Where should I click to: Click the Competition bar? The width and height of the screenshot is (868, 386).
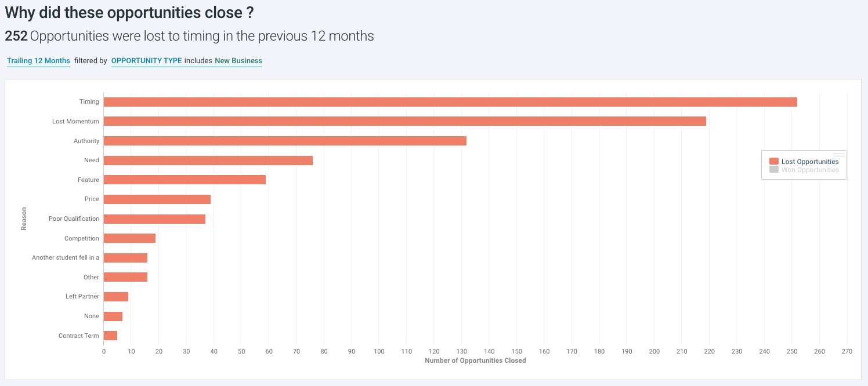pos(129,238)
